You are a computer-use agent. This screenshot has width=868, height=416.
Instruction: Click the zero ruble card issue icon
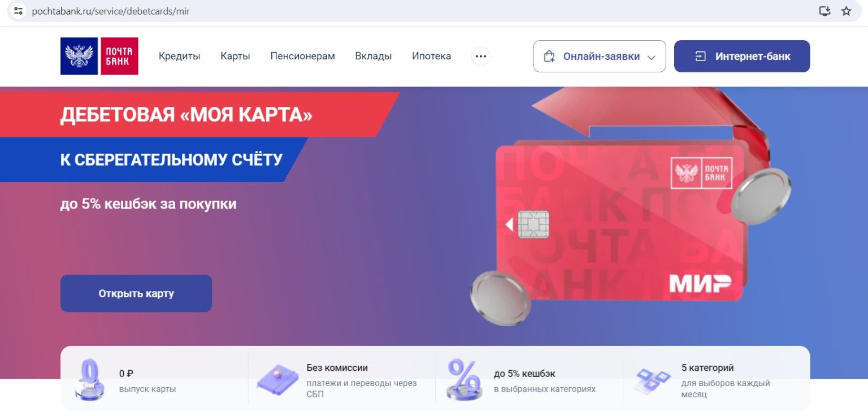tap(90, 379)
